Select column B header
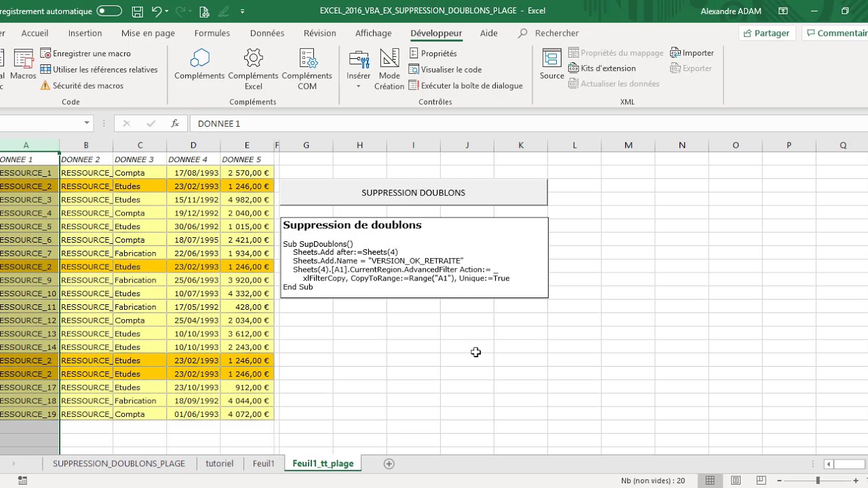This screenshot has height=488, width=868. click(x=86, y=145)
